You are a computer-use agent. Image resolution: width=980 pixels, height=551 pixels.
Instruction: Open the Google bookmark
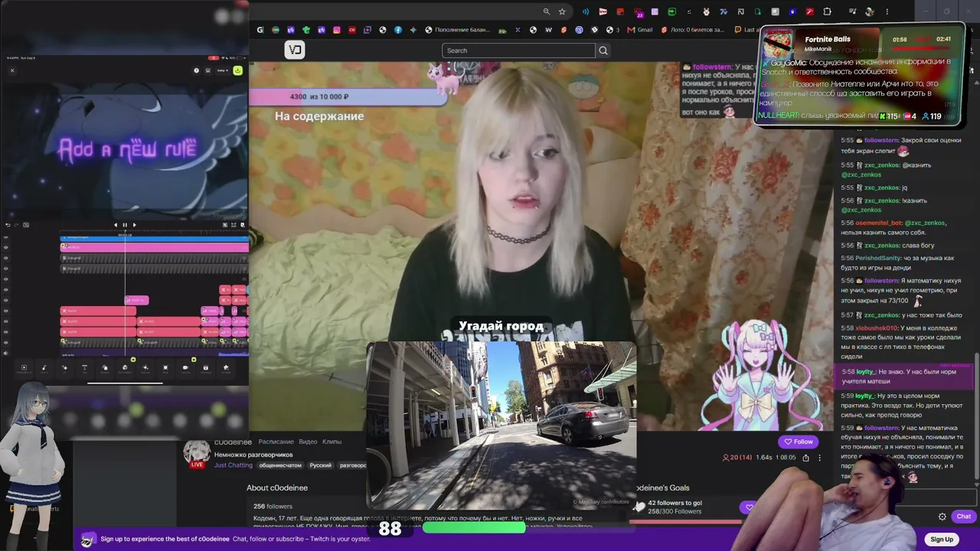(260, 30)
